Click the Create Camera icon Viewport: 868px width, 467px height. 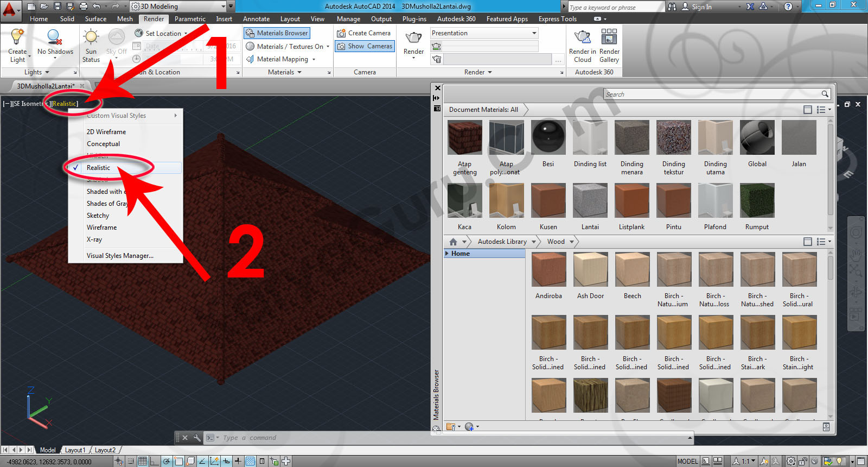(x=341, y=33)
